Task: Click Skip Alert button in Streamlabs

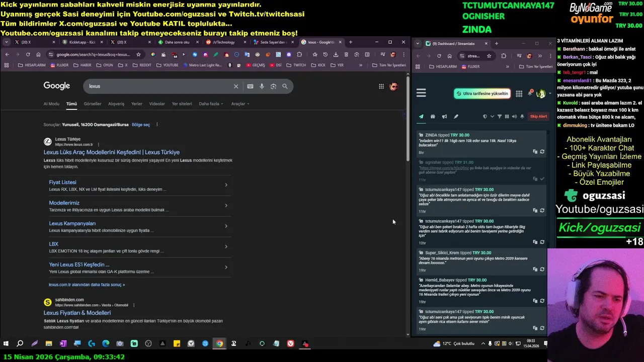Action: (x=538, y=117)
